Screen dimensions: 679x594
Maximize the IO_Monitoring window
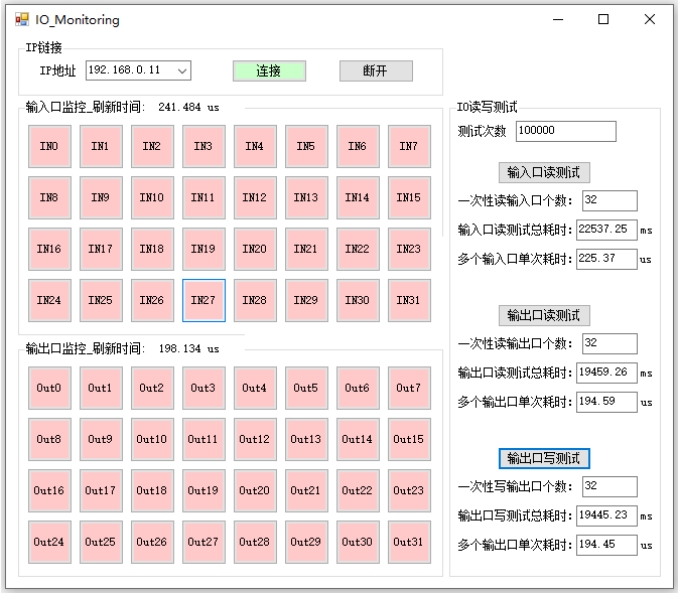[x=603, y=19]
